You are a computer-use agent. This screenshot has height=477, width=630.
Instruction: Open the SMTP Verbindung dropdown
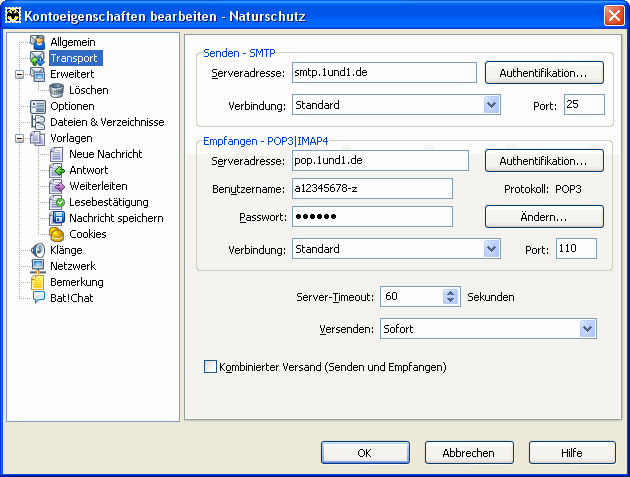coord(491,105)
